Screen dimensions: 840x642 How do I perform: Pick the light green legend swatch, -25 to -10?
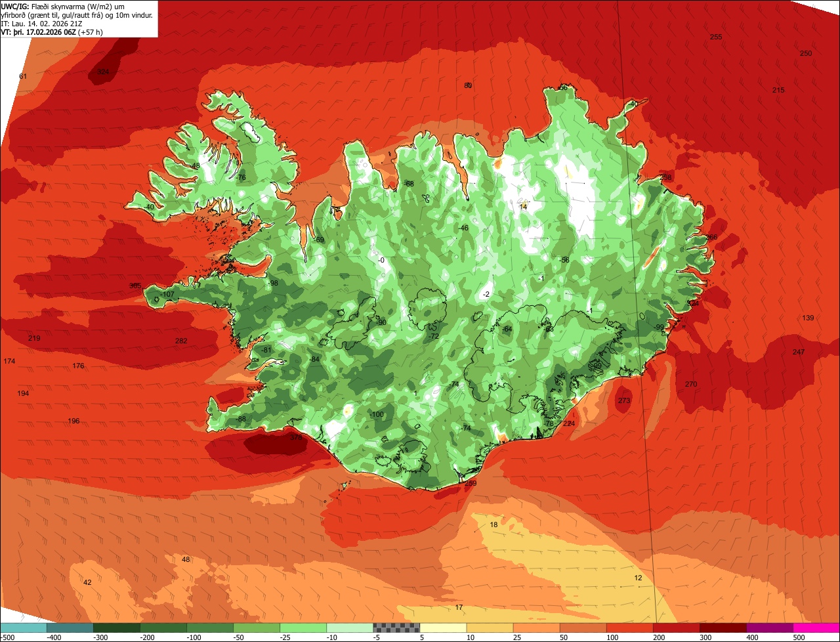(x=303, y=628)
